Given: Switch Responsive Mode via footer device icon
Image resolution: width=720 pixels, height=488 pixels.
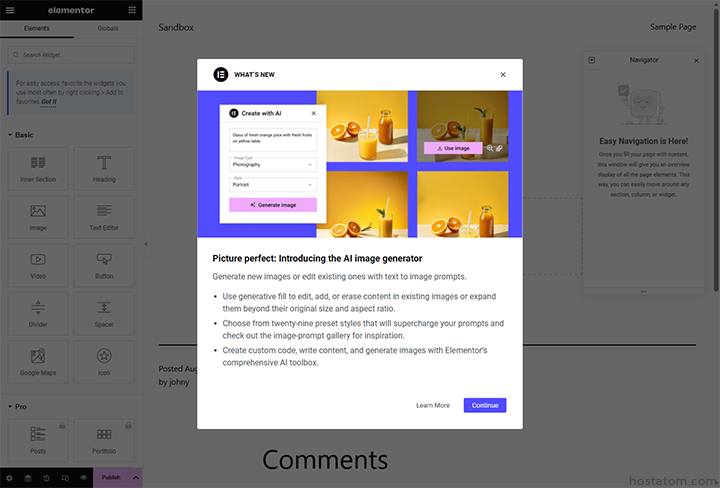Looking at the screenshot, I should pyautogui.click(x=65, y=478).
